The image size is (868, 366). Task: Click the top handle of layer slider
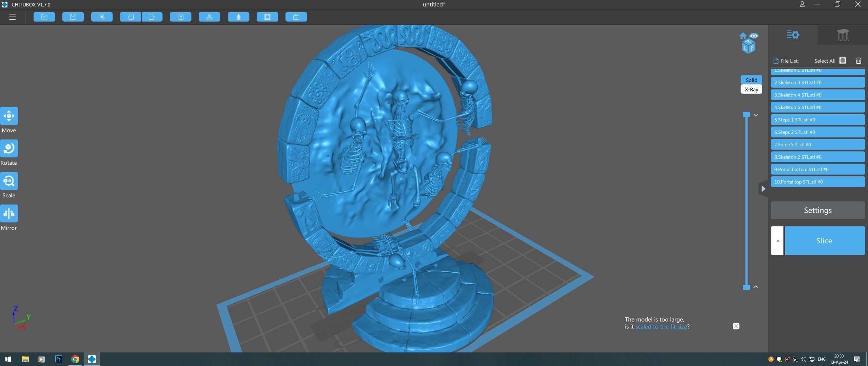click(x=746, y=115)
